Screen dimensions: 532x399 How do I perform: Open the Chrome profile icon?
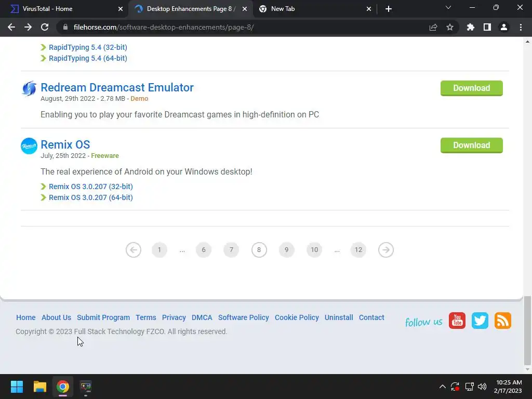(x=504, y=27)
